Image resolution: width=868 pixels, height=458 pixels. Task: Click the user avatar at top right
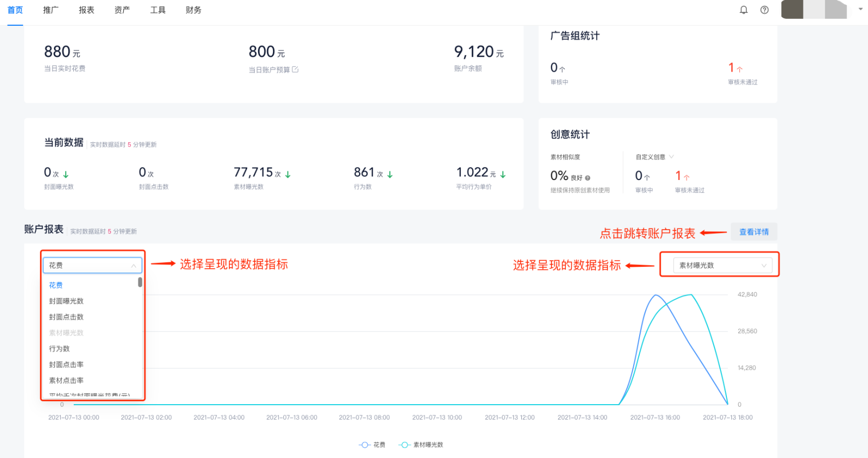point(814,9)
